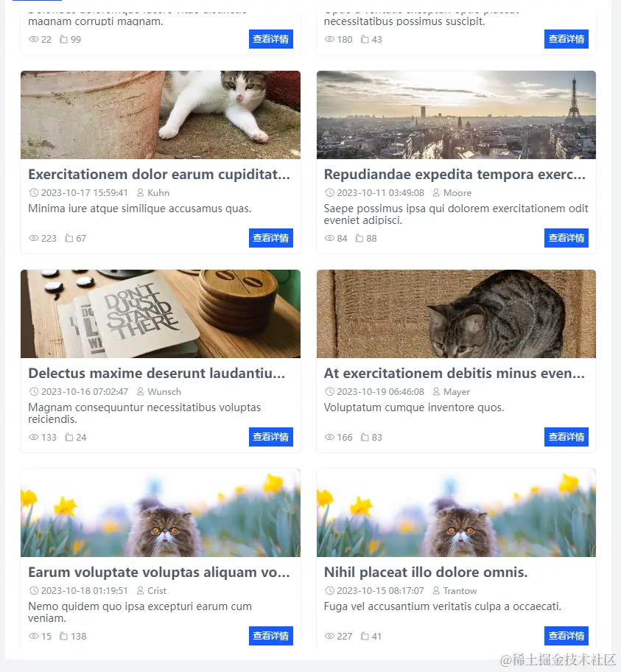The image size is (621, 672).
Task: Click the eye views icon showing 223
Action: pos(33,238)
